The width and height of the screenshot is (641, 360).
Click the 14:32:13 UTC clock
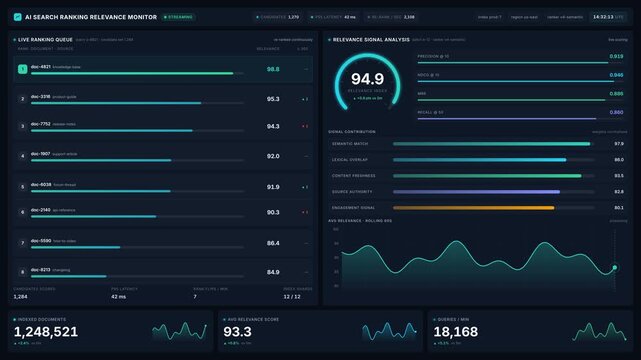(608, 17)
